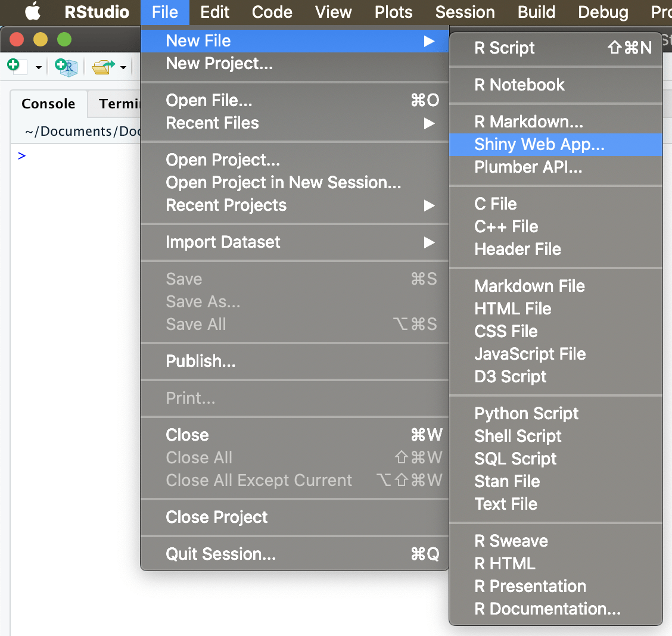The width and height of the screenshot is (672, 636).
Task: Create a new R Sweave document
Action: pyautogui.click(x=556, y=541)
